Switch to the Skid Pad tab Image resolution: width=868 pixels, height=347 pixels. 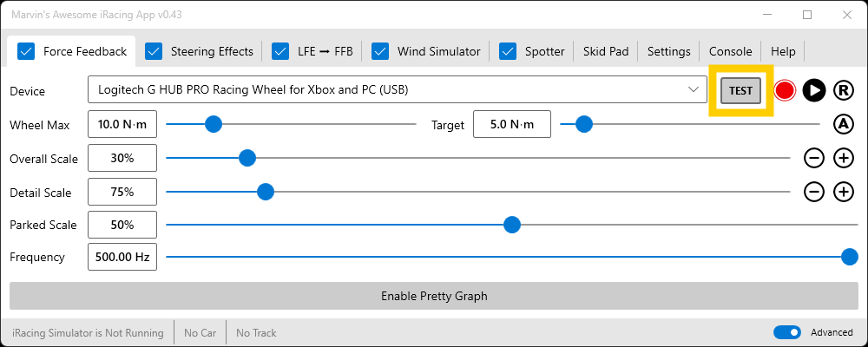click(607, 51)
